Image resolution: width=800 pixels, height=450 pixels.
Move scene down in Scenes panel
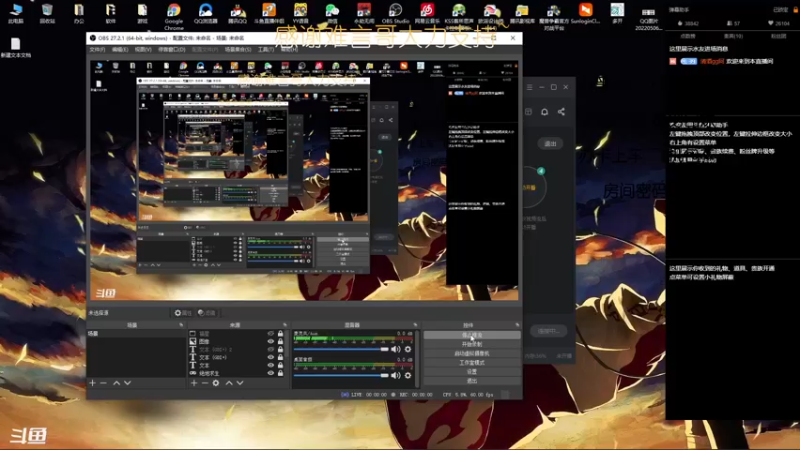[x=128, y=383]
